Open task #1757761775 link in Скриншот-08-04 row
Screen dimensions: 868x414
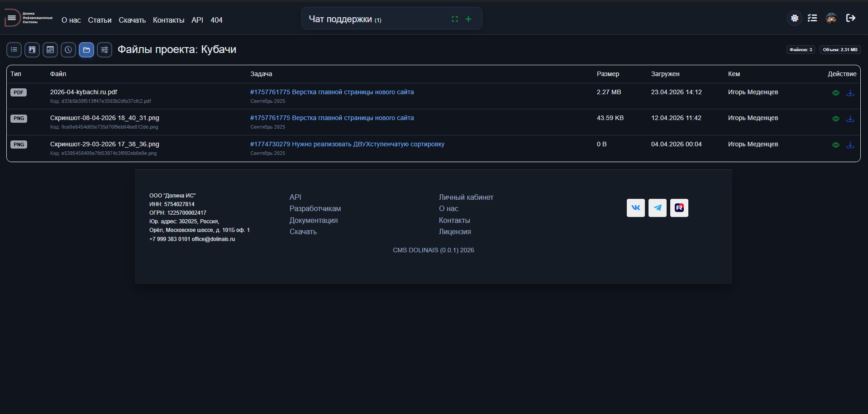point(332,118)
